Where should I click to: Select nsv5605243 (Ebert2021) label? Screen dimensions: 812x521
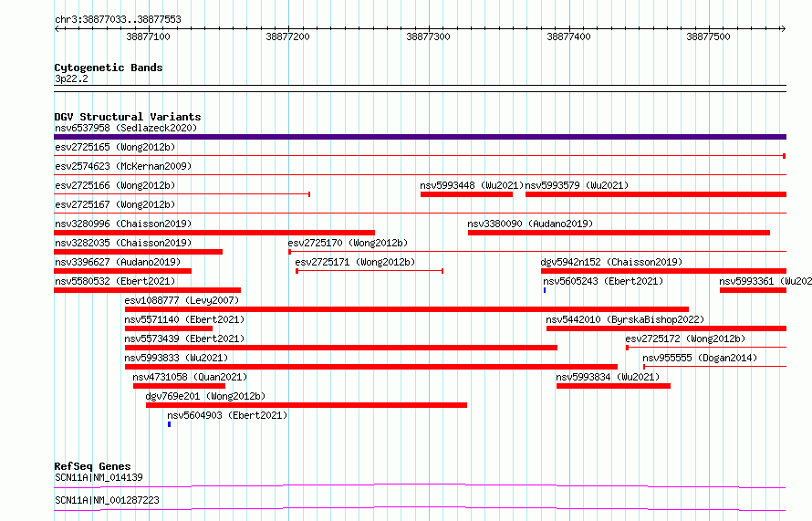click(603, 281)
